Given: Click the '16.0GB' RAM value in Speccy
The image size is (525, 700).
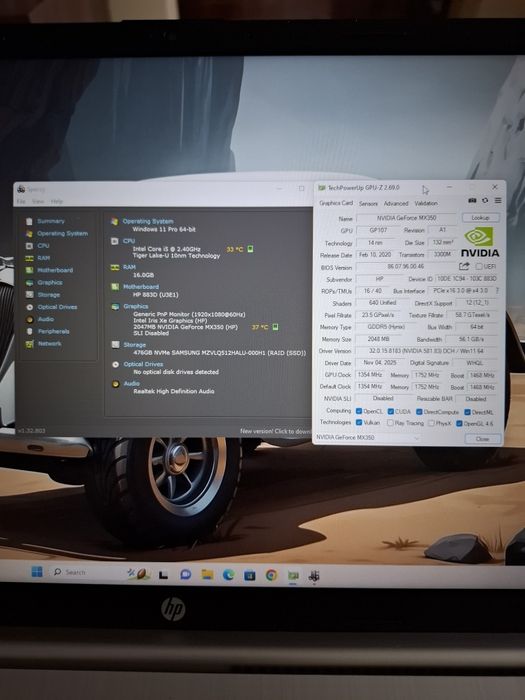Looking at the screenshot, I should tap(143, 275).
